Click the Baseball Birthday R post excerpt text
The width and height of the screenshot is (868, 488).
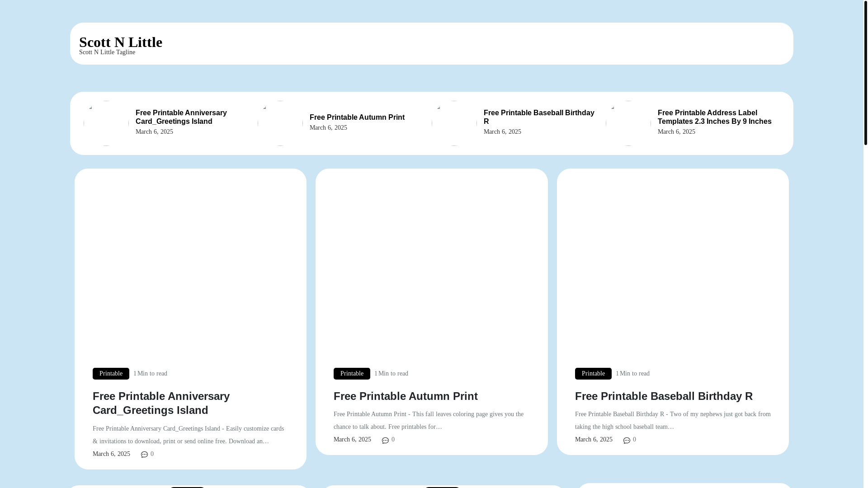[673, 421]
